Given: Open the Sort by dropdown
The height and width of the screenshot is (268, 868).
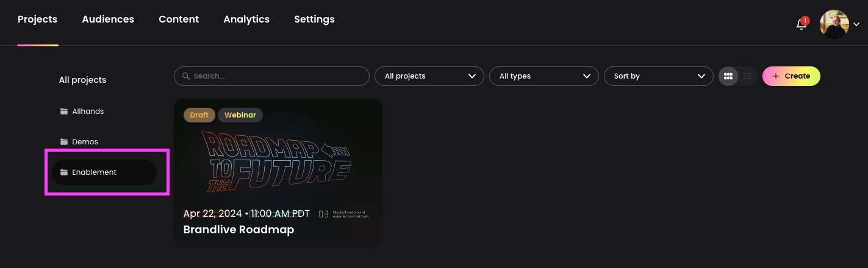Looking at the screenshot, I should 659,76.
